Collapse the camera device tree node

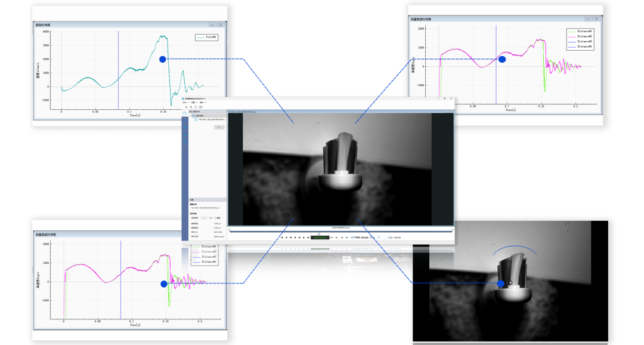click(x=190, y=116)
